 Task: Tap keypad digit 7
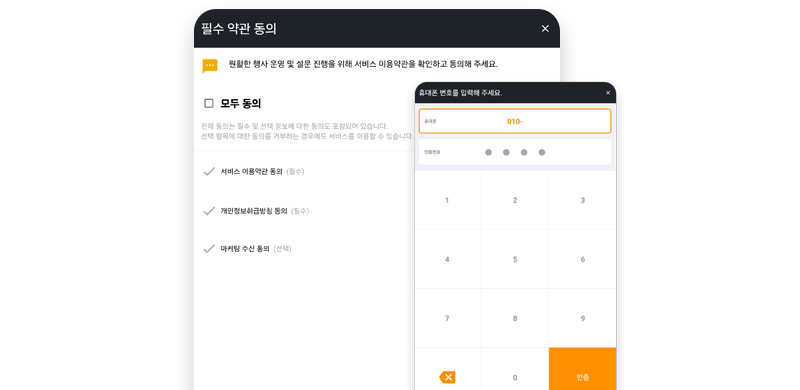click(x=447, y=319)
